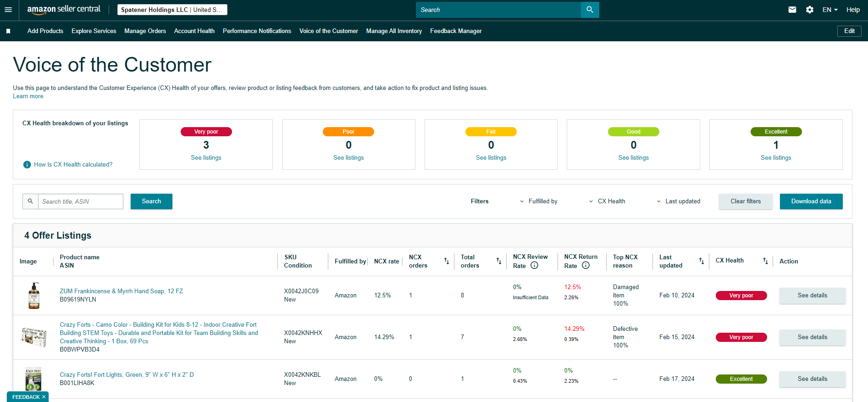This screenshot has height=402, width=868.
Task: Click the Very poor badge on ZUM row
Action: [x=741, y=296]
